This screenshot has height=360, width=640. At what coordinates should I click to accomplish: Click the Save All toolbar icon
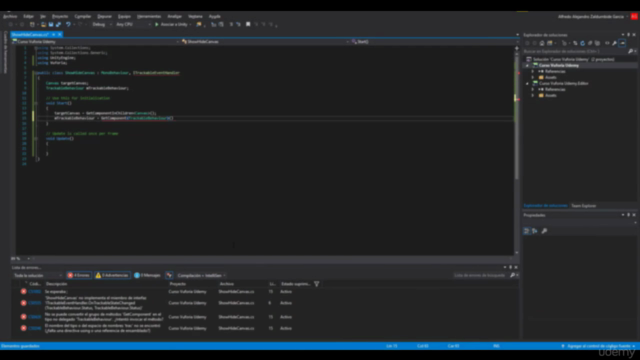coord(58,24)
